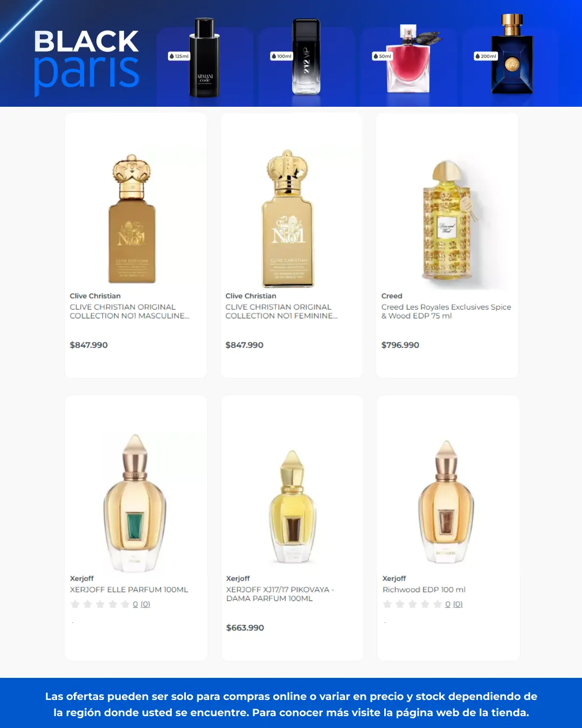
Task: Open the XERJOFF XJ17/17 PIKOVAYA product title
Action: coord(280,594)
